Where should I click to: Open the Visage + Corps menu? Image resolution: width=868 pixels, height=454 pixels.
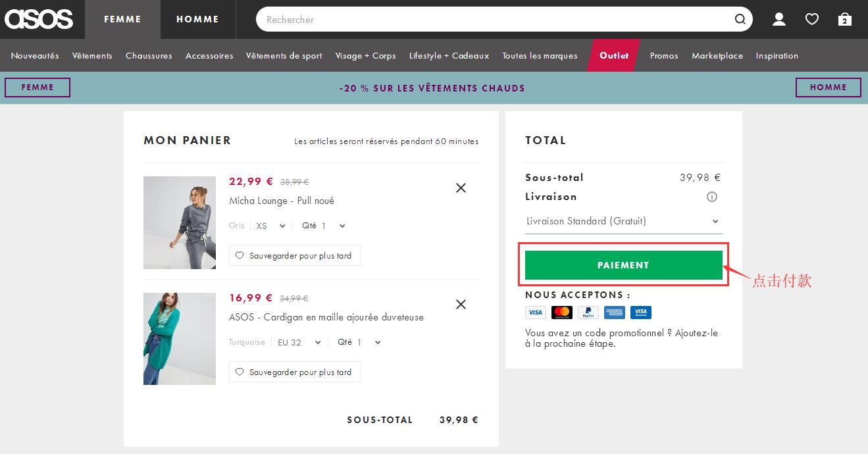click(x=366, y=56)
